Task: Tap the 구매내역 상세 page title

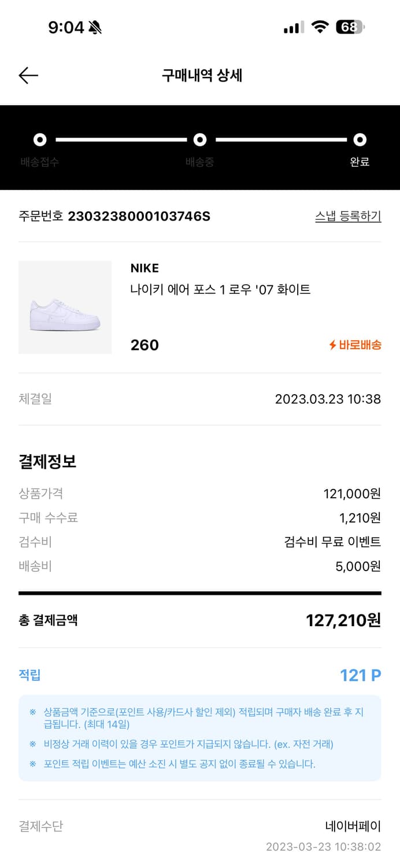Action: click(202, 75)
